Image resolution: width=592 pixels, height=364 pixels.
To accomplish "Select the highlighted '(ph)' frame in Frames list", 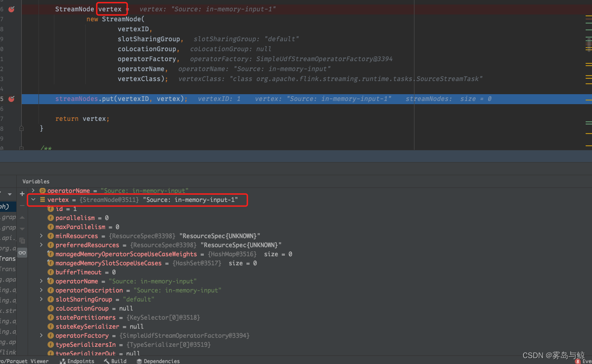I will (x=8, y=206).
